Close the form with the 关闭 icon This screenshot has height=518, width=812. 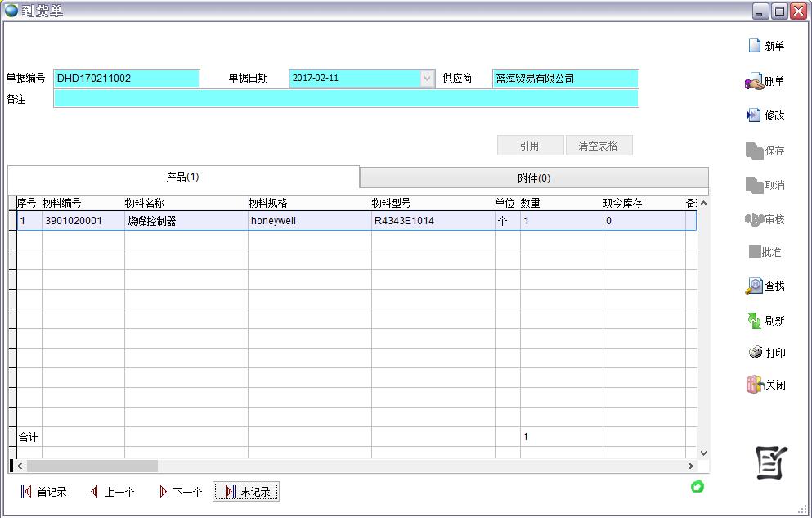765,385
